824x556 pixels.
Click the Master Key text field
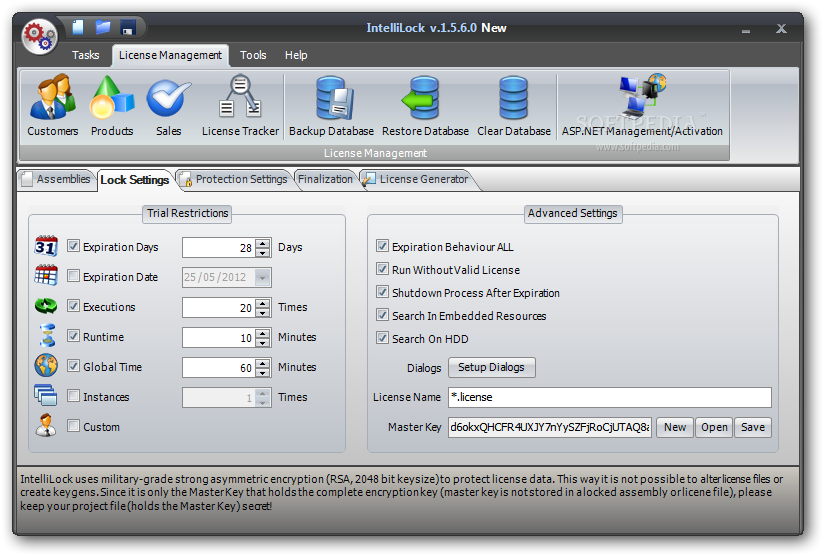pyautogui.click(x=550, y=427)
